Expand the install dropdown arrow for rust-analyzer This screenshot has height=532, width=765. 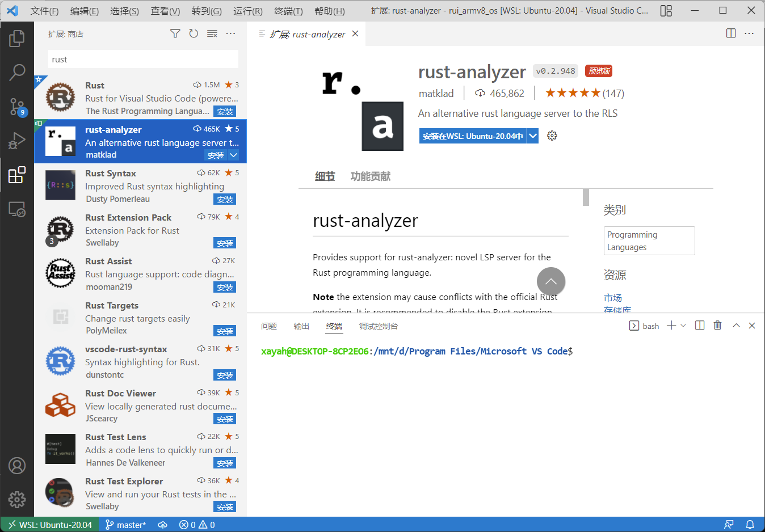coord(533,136)
